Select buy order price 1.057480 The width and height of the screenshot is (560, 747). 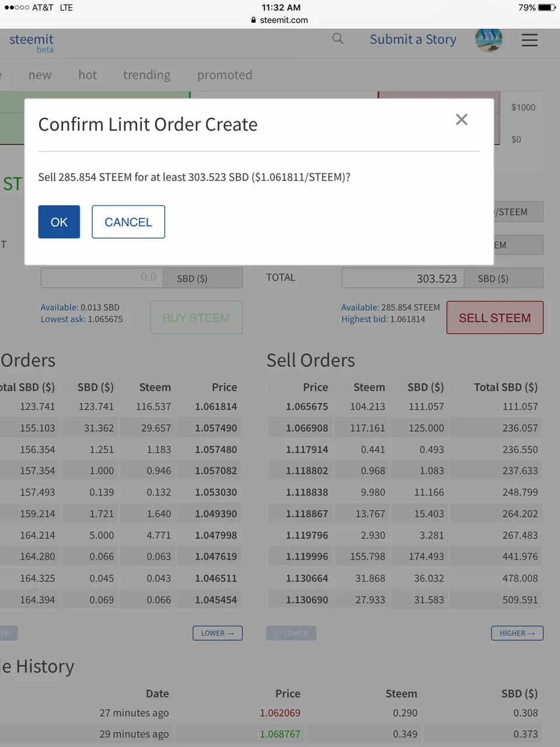tap(216, 449)
